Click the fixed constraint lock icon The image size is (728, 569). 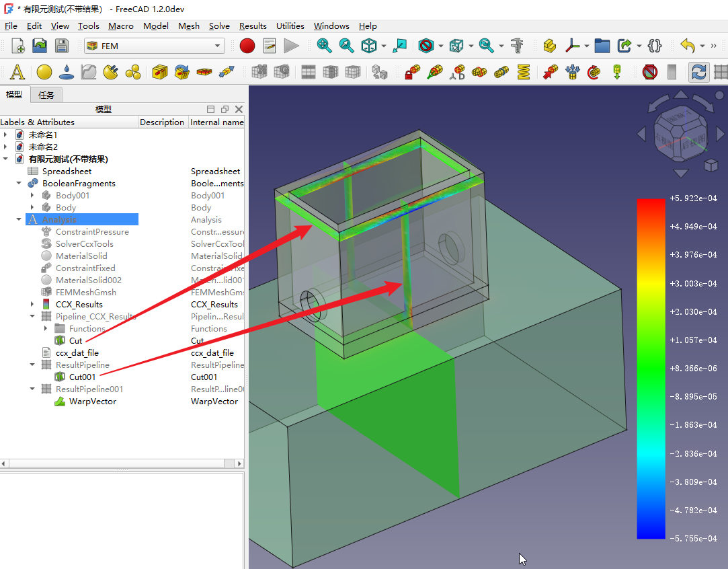click(413, 72)
